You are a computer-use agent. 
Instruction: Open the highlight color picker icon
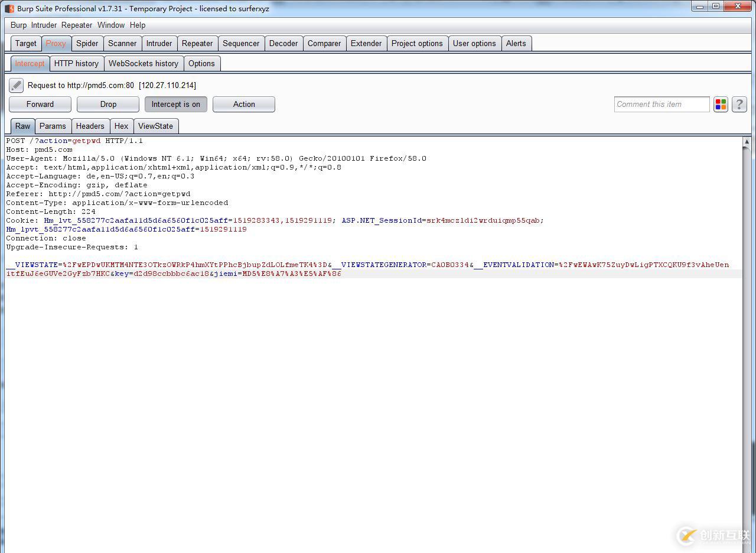(721, 105)
